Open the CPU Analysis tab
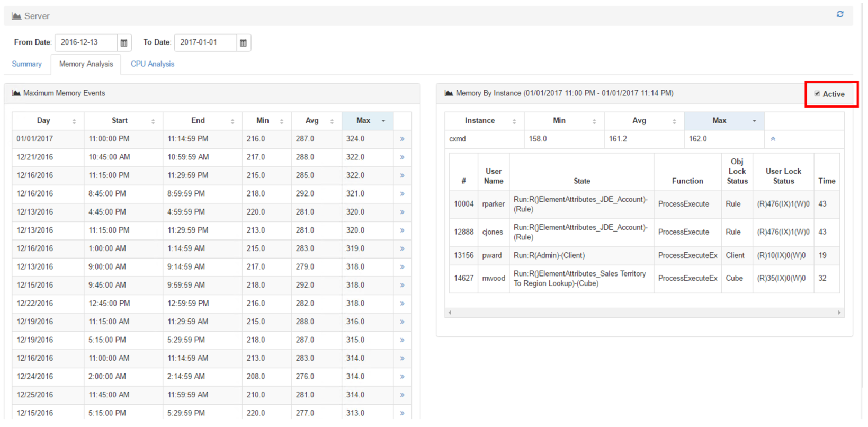 153,64
